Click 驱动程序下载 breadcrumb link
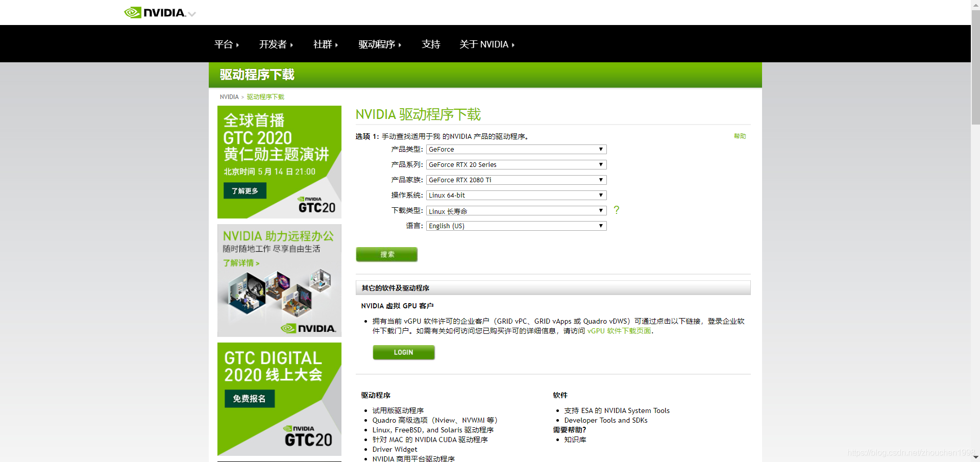Screen dimensions: 980x462 point(265,97)
